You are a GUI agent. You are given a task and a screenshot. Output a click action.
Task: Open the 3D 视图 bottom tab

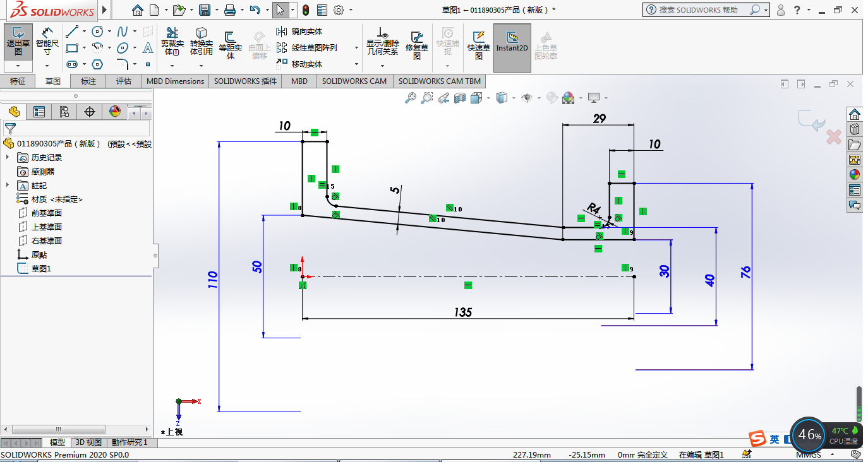pyautogui.click(x=88, y=442)
